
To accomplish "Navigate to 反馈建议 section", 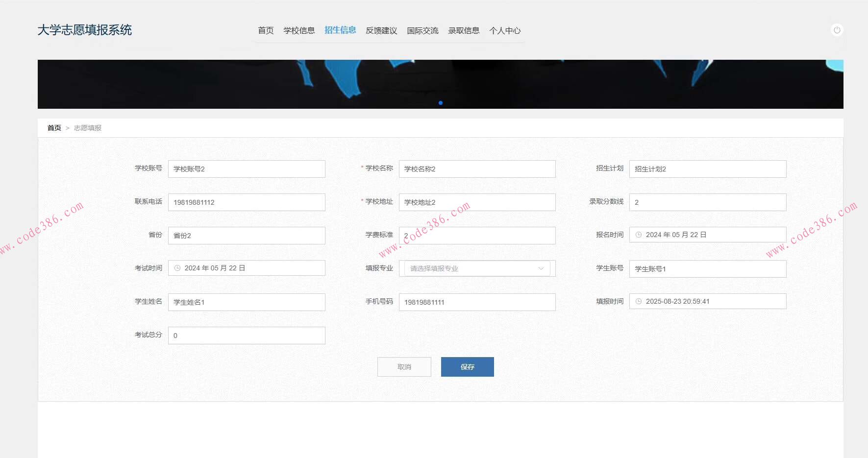I will [x=381, y=30].
